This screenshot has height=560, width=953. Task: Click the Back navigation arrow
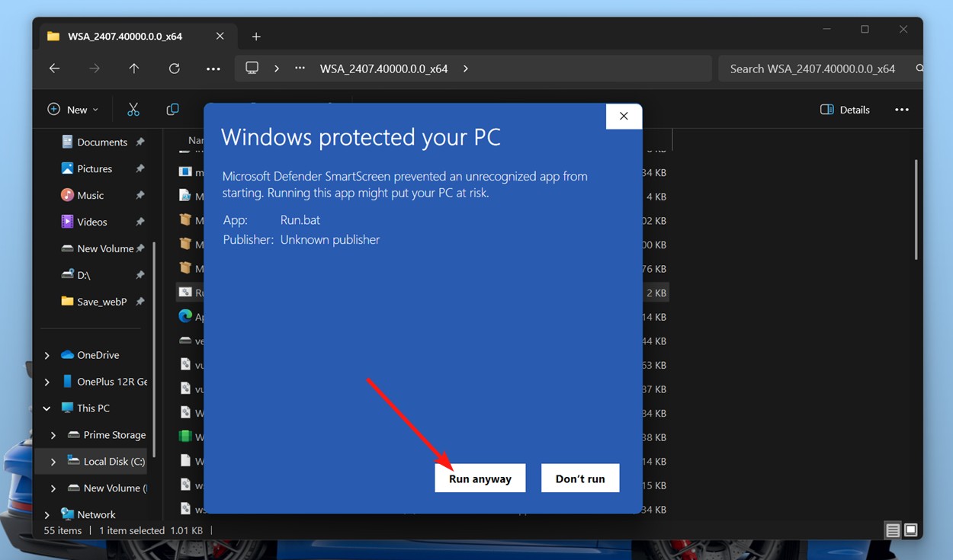[54, 68]
